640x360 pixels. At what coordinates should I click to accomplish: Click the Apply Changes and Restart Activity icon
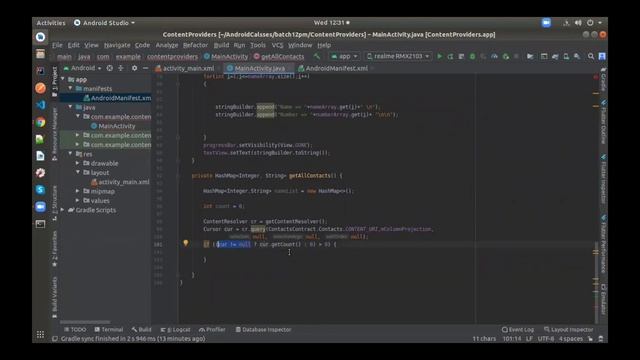[450, 56]
